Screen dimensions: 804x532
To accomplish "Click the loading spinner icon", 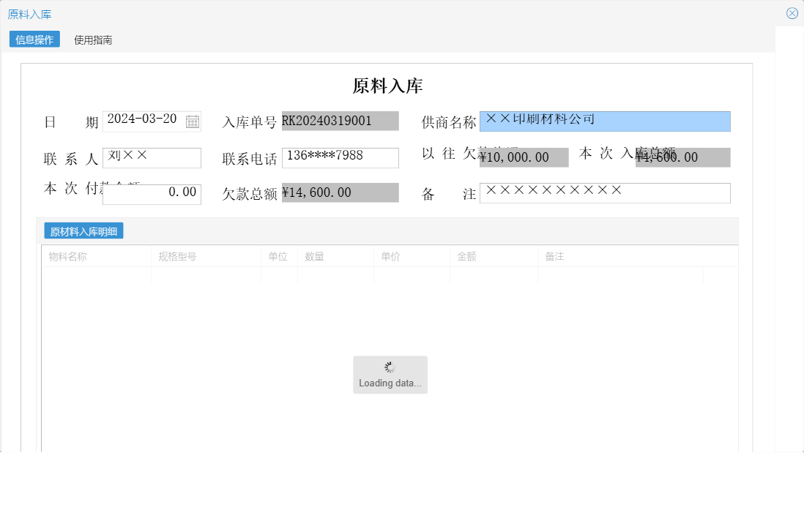I will pos(390,365).
